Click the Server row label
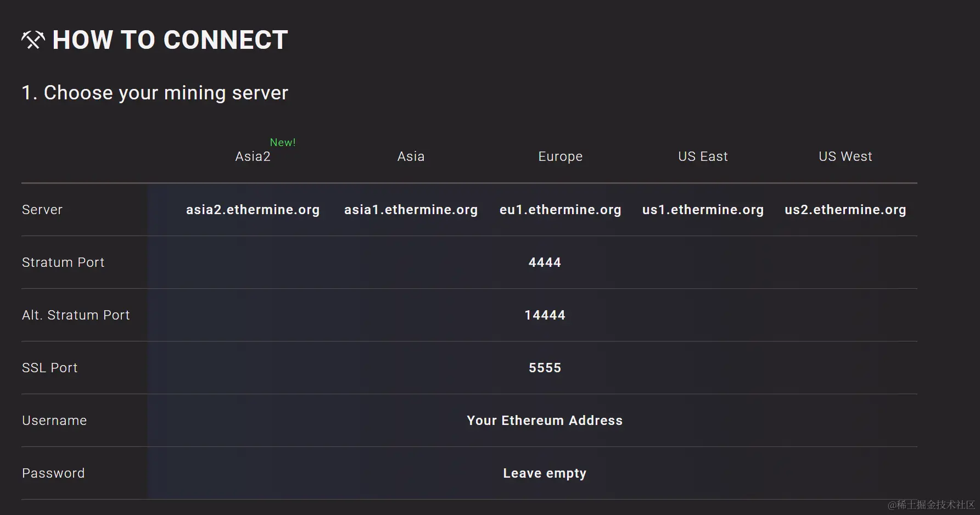This screenshot has height=515, width=980. coord(42,210)
